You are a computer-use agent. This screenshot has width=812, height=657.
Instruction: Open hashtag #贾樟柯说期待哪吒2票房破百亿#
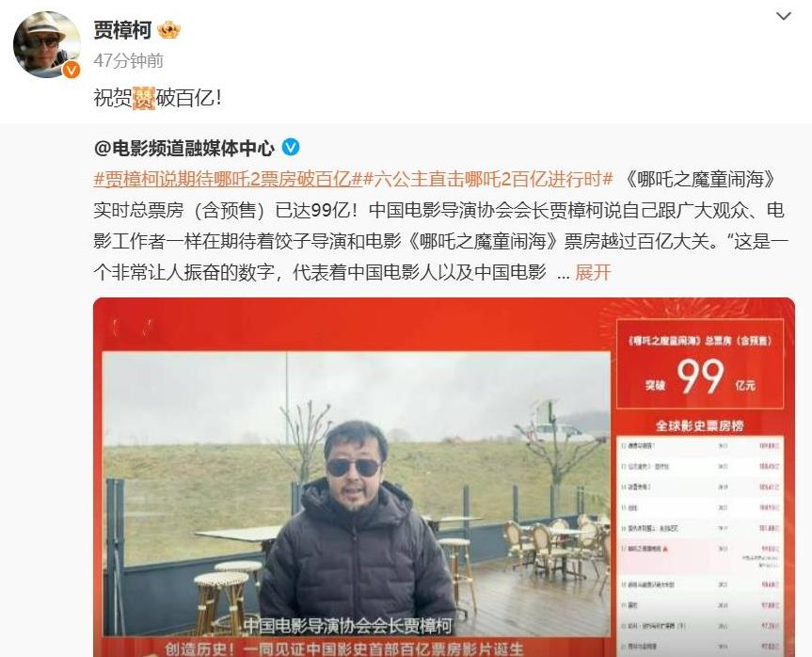pos(228,179)
